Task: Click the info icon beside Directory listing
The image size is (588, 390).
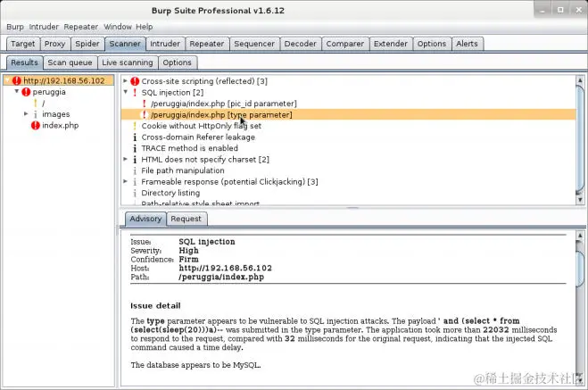Action: tap(135, 193)
